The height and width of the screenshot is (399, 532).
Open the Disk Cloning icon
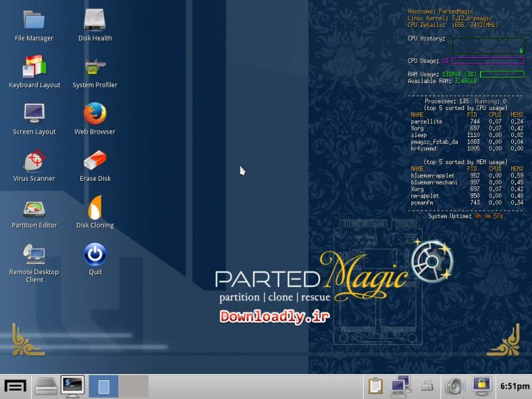coord(95,208)
